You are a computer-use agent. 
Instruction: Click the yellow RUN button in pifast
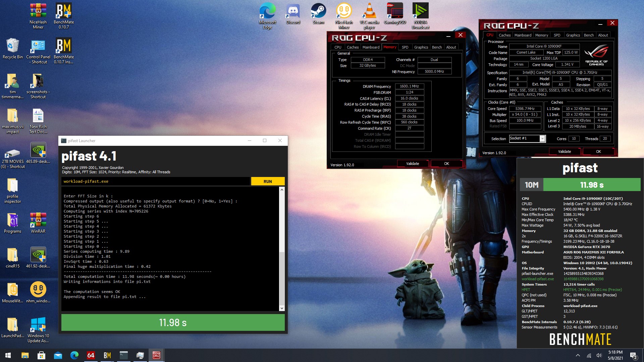point(268,181)
